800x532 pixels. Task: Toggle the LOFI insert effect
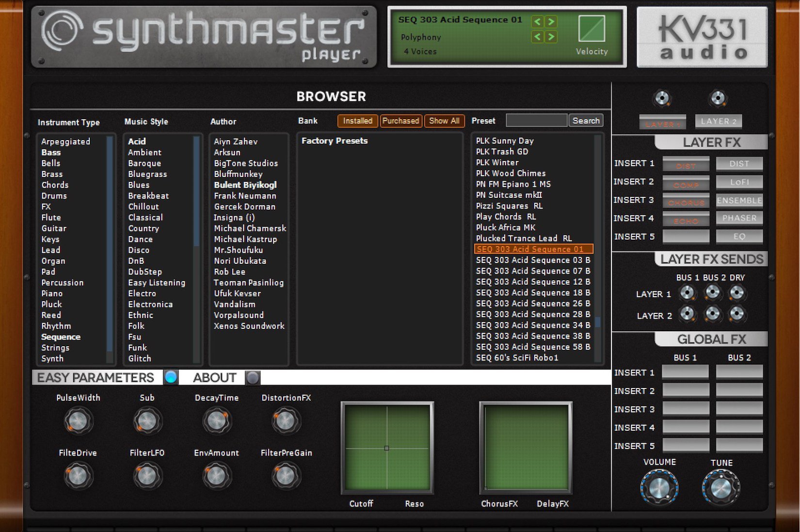(x=739, y=182)
